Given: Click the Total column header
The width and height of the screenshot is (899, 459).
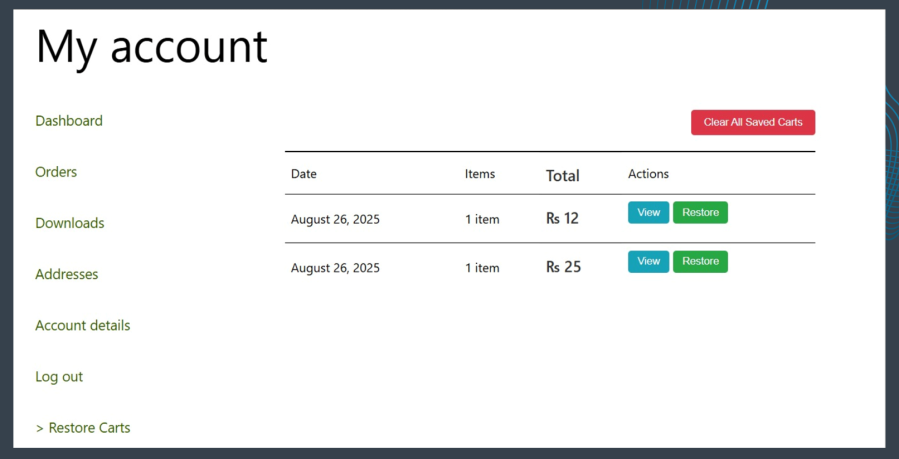Looking at the screenshot, I should tap(562, 175).
